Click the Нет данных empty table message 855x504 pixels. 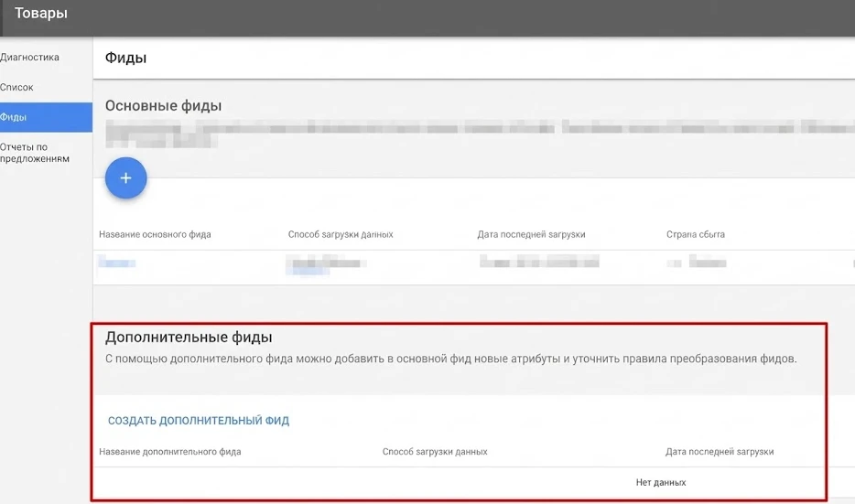coord(661,482)
